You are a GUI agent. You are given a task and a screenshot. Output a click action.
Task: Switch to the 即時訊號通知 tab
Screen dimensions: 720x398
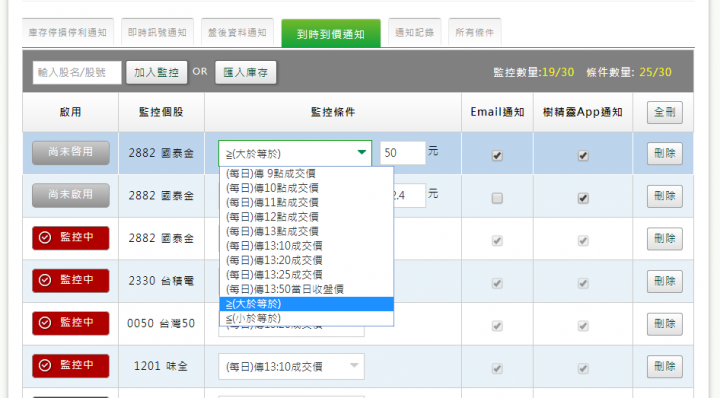tap(157, 32)
